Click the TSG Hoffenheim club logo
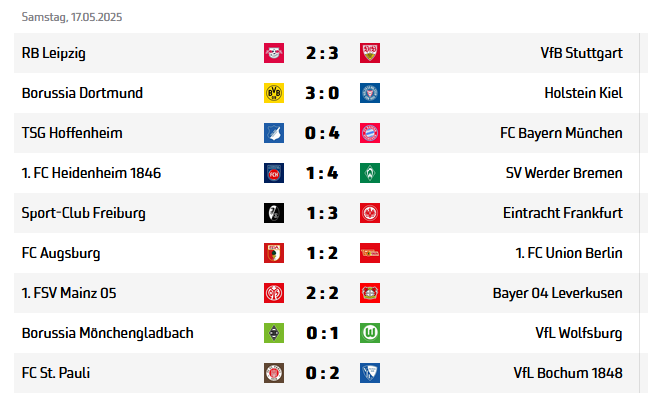 274,133
